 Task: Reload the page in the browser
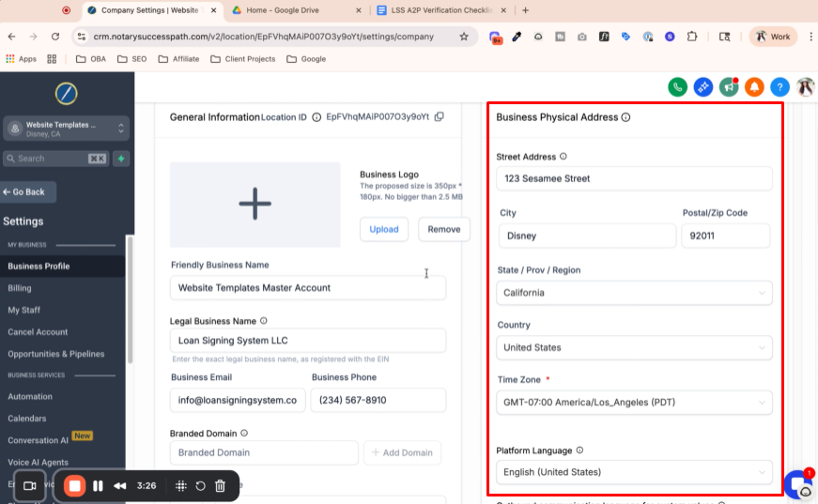(x=55, y=37)
